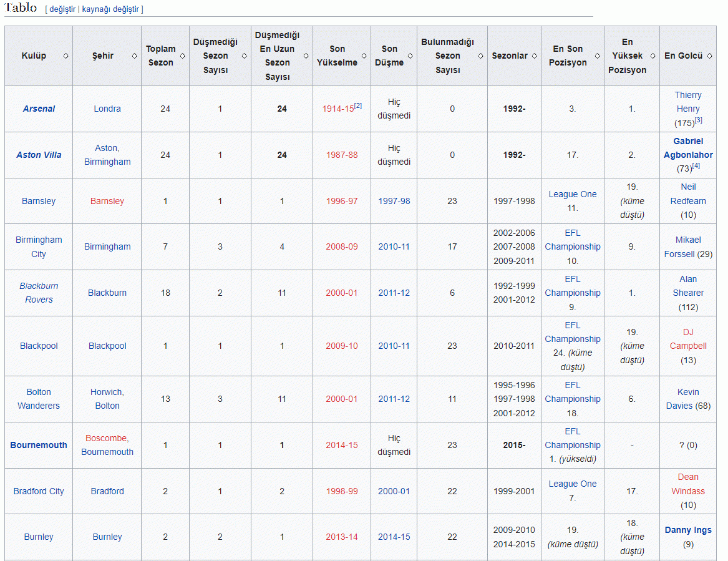Click the Danny Ings link

pos(688,530)
